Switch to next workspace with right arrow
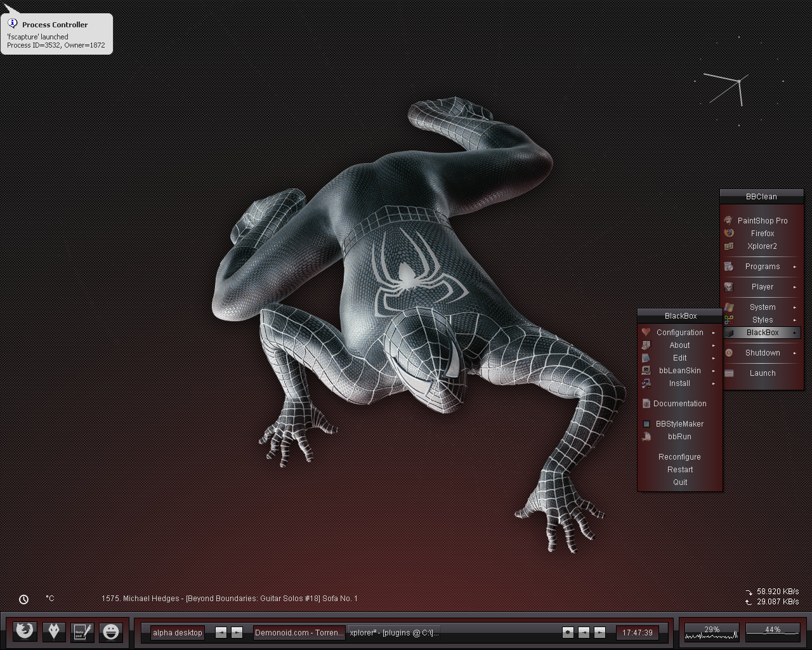This screenshot has height=650, width=812. [x=237, y=632]
